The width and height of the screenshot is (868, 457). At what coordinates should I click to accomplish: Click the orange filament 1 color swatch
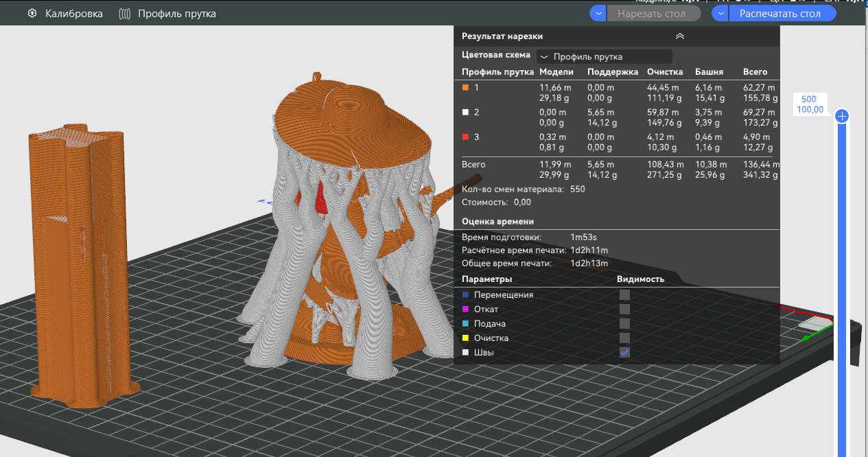coord(465,88)
